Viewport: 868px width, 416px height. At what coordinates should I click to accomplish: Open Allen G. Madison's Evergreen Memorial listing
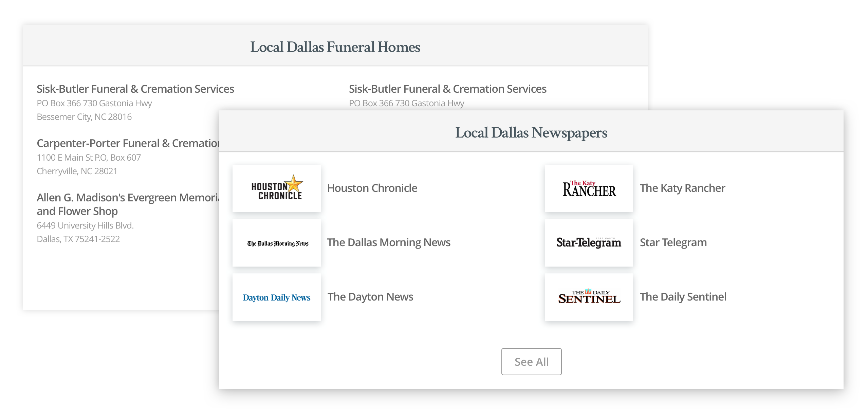128,204
